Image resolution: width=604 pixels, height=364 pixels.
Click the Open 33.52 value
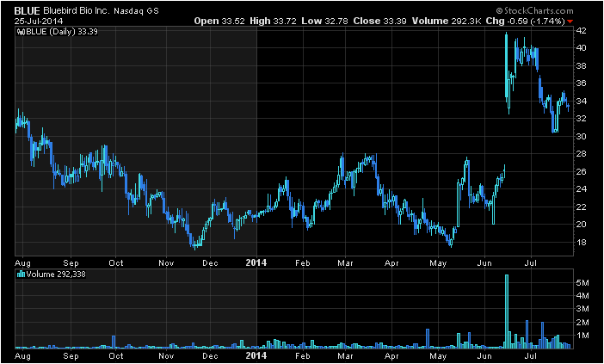coord(219,22)
